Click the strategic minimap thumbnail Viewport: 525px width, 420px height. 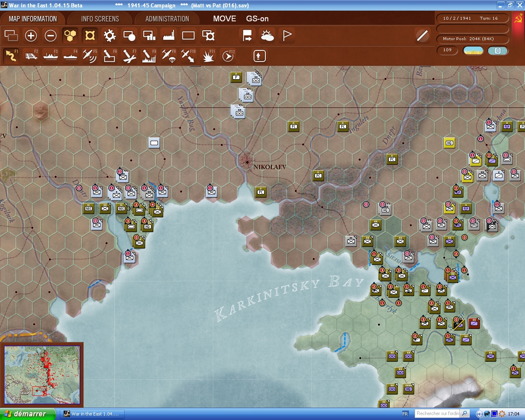42,375
